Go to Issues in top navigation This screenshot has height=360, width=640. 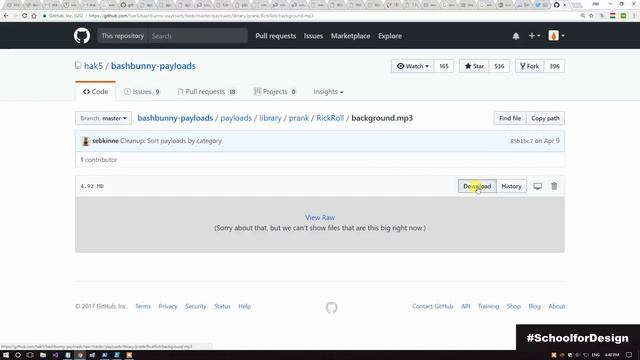(313, 36)
